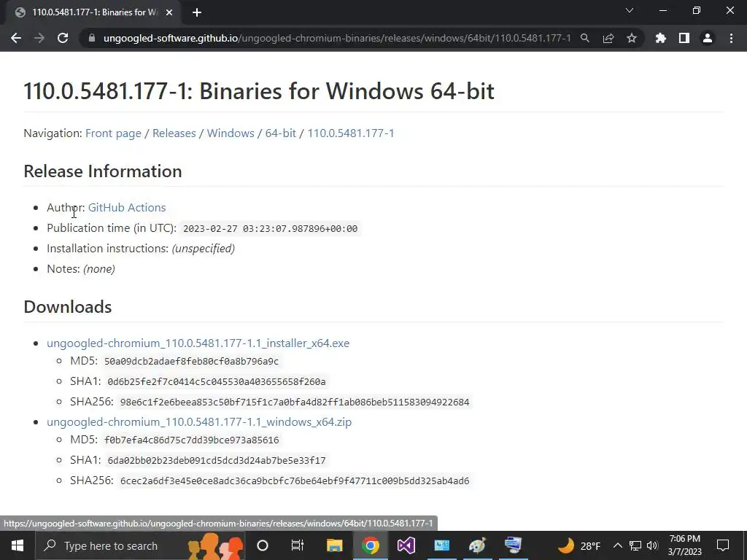
Task: Reload the current page
Action: tap(63, 38)
